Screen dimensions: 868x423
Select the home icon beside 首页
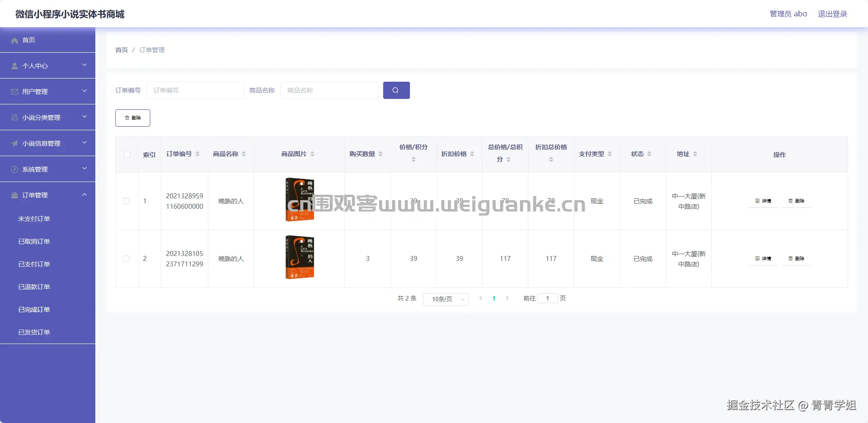(x=15, y=40)
